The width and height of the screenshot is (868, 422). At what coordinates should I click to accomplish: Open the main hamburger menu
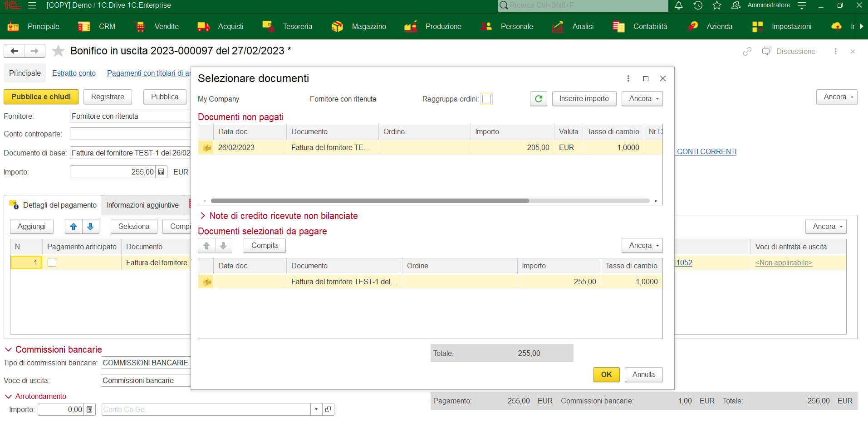tap(32, 5)
